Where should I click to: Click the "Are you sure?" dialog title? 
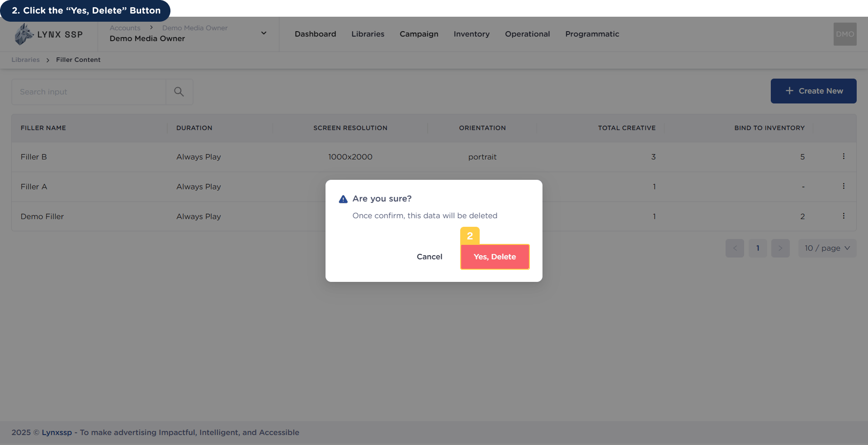[x=382, y=199]
